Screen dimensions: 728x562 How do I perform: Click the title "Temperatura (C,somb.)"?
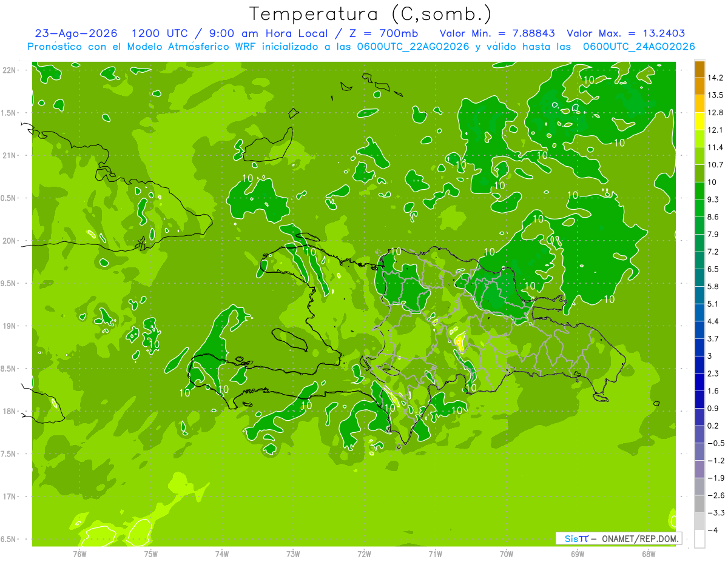371,14
